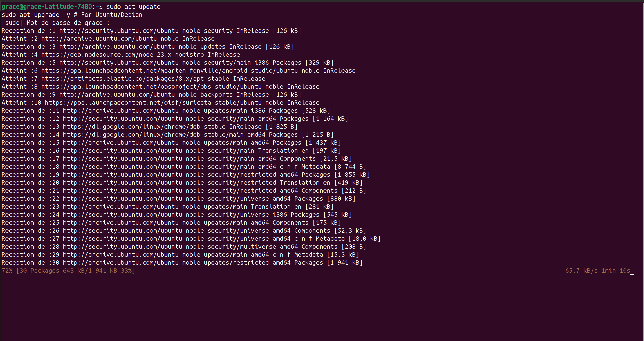Viewport: 644px width, 341px height.
Task: Click the dl.google.com stable/main URL on line 14
Action: (131, 135)
